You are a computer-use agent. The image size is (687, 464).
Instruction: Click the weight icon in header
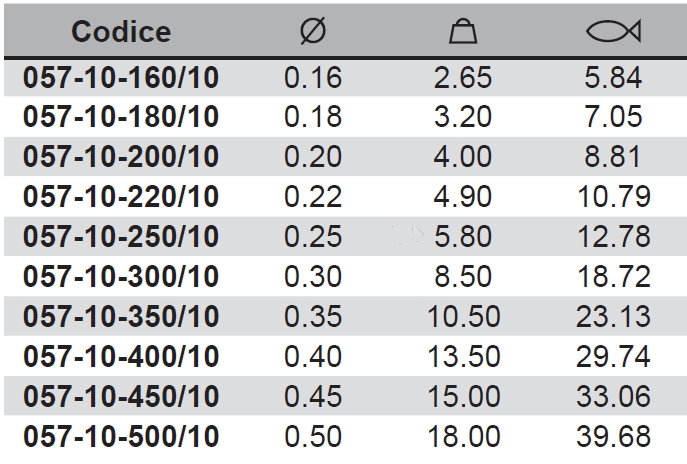pyautogui.click(x=462, y=32)
